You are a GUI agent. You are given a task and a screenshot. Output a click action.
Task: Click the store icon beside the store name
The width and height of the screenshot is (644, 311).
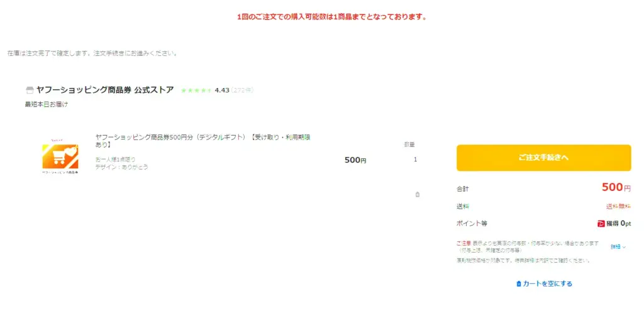click(30, 90)
